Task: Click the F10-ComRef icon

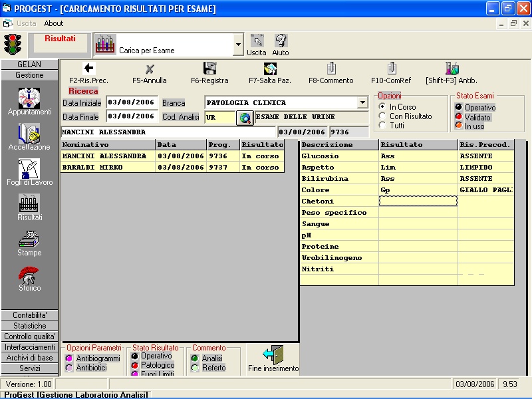Action: pyautogui.click(x=392, y=68)
